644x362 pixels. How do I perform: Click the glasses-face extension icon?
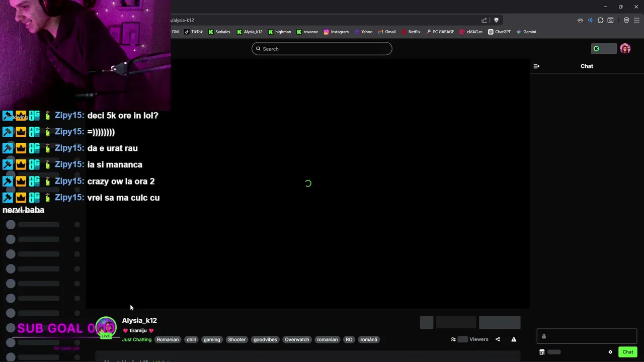click(580, 20)
